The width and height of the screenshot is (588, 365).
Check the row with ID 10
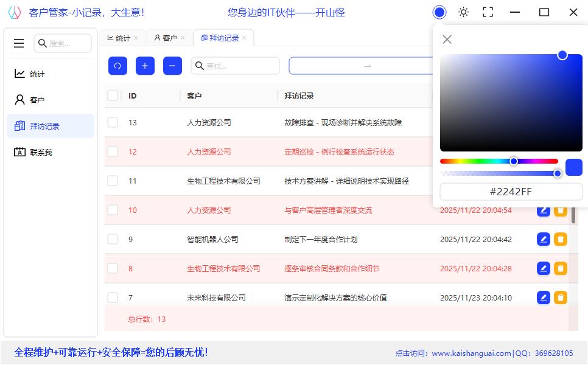113,210
